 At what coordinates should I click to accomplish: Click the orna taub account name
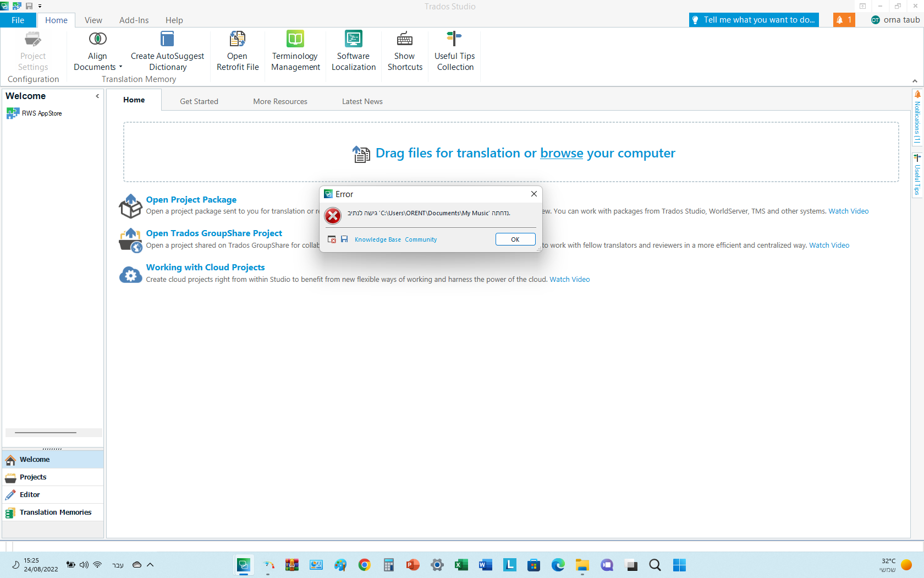(901, 20)
